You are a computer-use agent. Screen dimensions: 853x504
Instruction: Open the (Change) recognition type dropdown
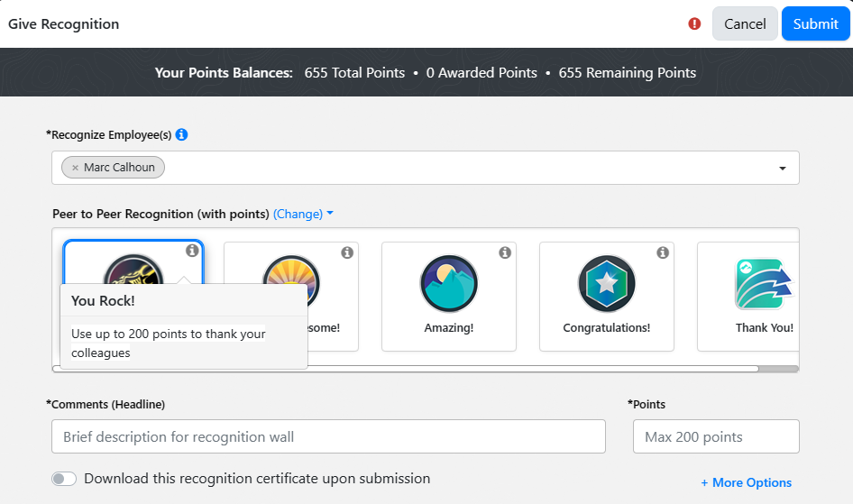(303, 214)
